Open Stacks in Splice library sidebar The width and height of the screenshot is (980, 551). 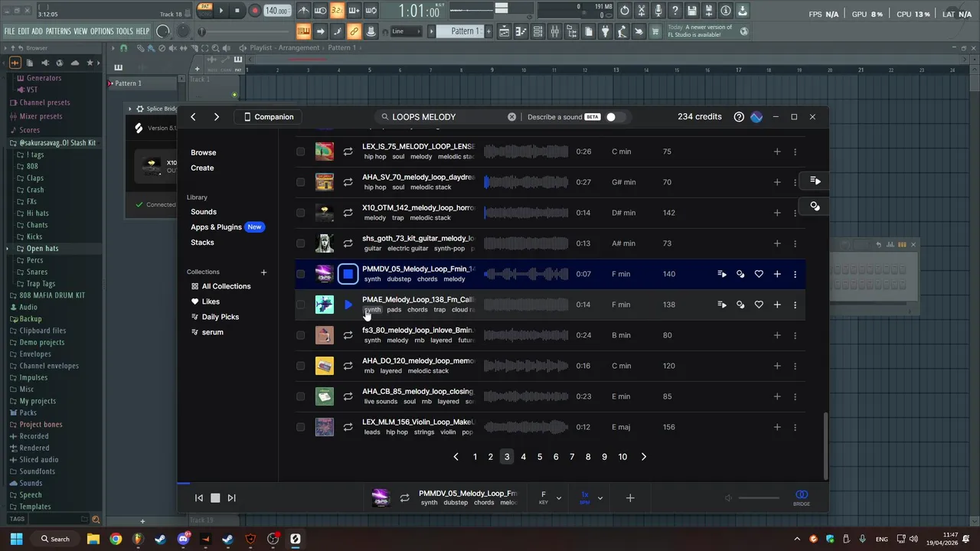[x=202, y=243]
